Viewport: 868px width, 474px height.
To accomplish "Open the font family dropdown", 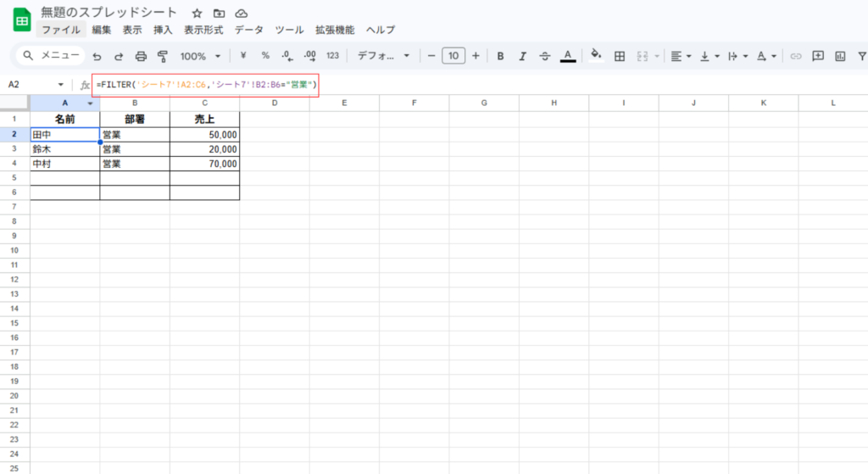I will coord(383,56).
